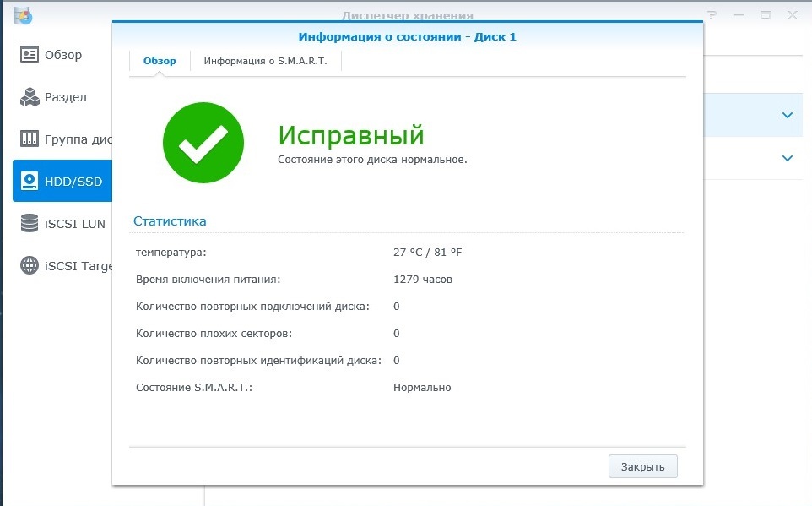
Task: Go to the iSCSI LUN sidebar label
Action: (x=78, y=223)
